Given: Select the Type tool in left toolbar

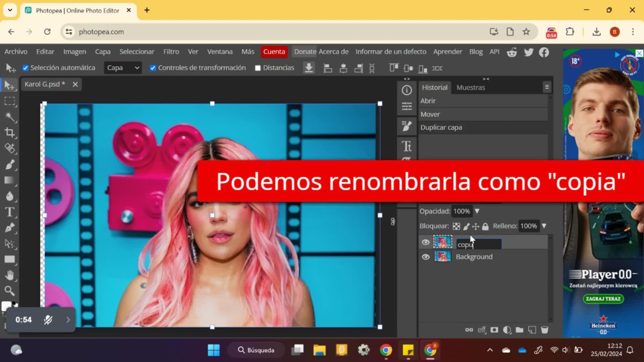Looking at the screenshot, I should (10, 212).
